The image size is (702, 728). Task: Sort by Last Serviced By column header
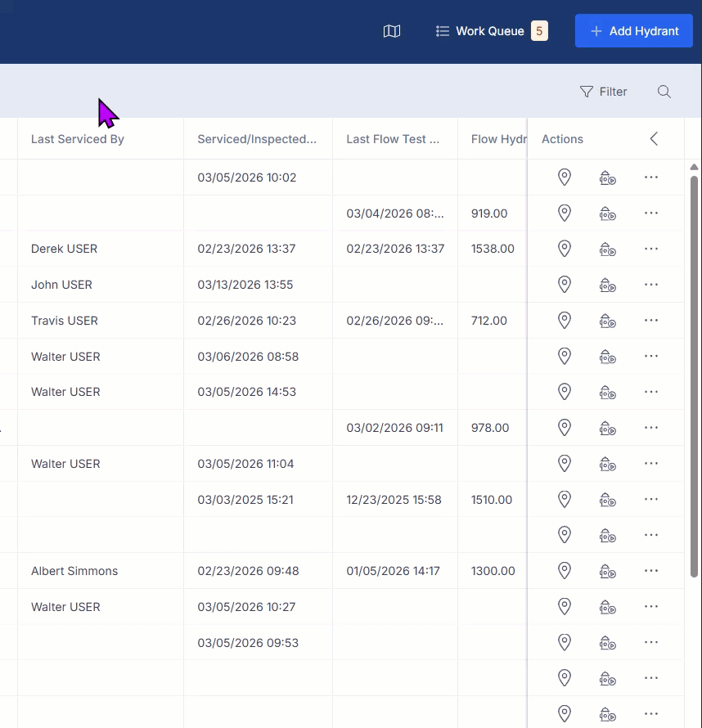(x=78, y=139)
